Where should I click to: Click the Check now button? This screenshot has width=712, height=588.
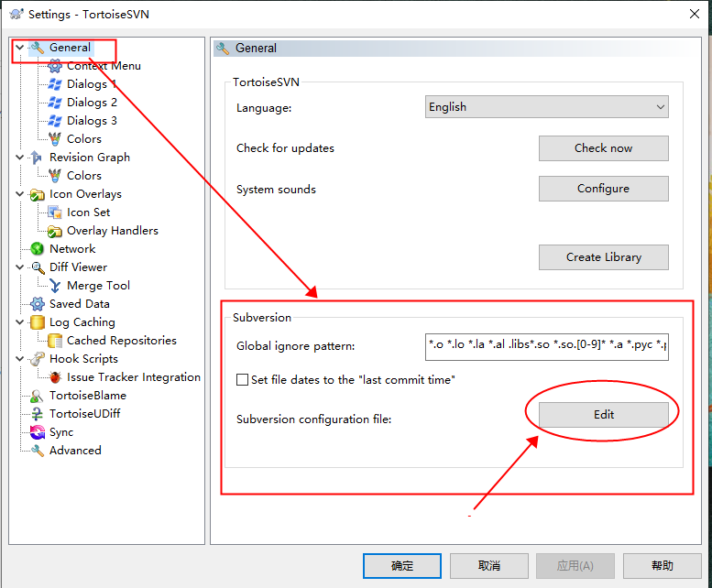(604, 148)
